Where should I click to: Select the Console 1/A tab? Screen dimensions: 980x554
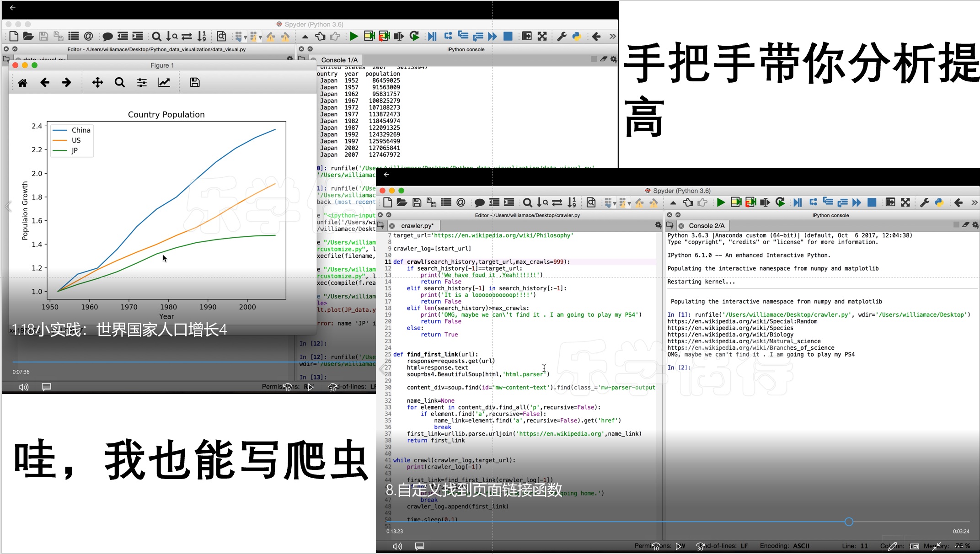[x=339, y=60]
